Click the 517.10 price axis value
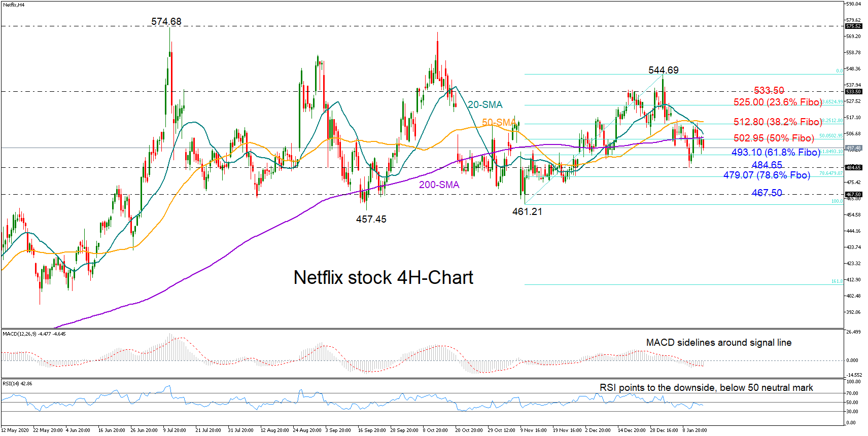 853,118
